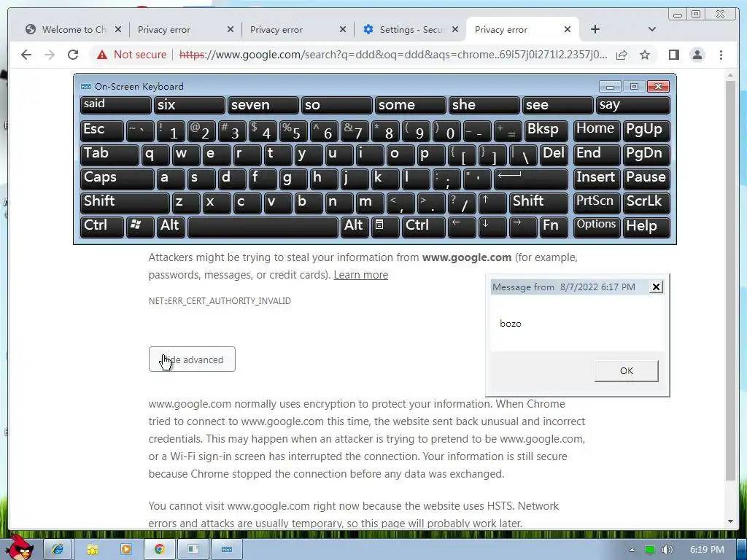Show hidden tray icons arrow
The image size is (747, 560).
632,550
